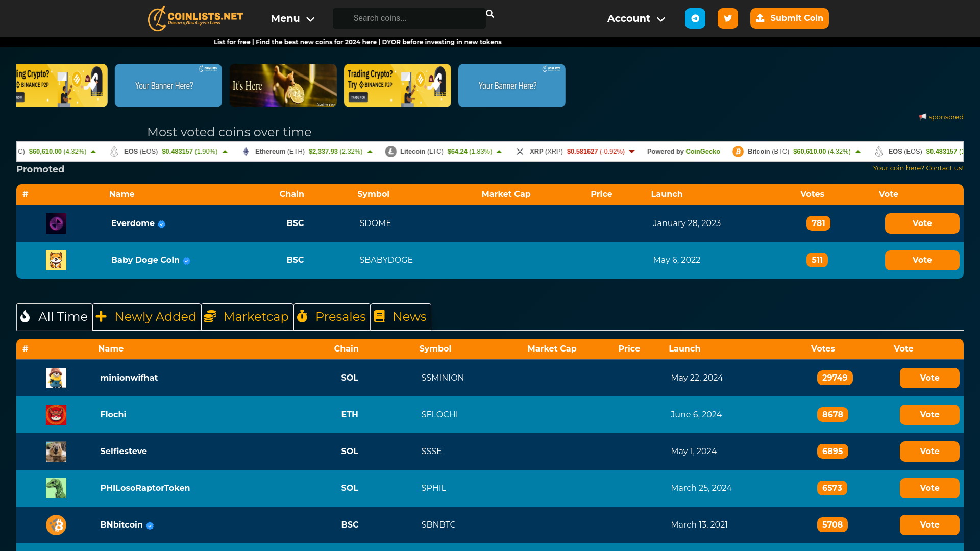980x551 pixels.
Task: Vote for BNbitcoin
Action: (929, 525)
